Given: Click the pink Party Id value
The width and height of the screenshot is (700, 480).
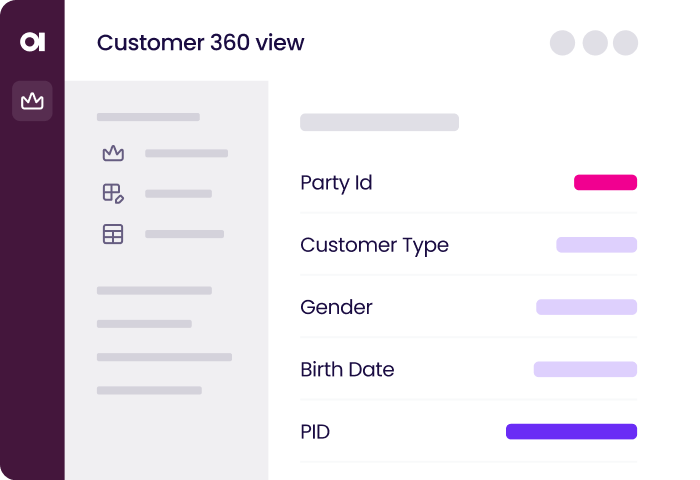Looking at the screenshot, I should 605,183.
